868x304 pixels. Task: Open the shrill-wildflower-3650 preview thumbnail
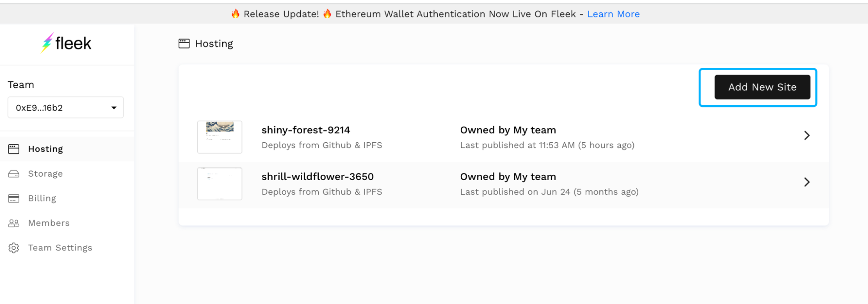pyautogui.click(x=220, y=184)
